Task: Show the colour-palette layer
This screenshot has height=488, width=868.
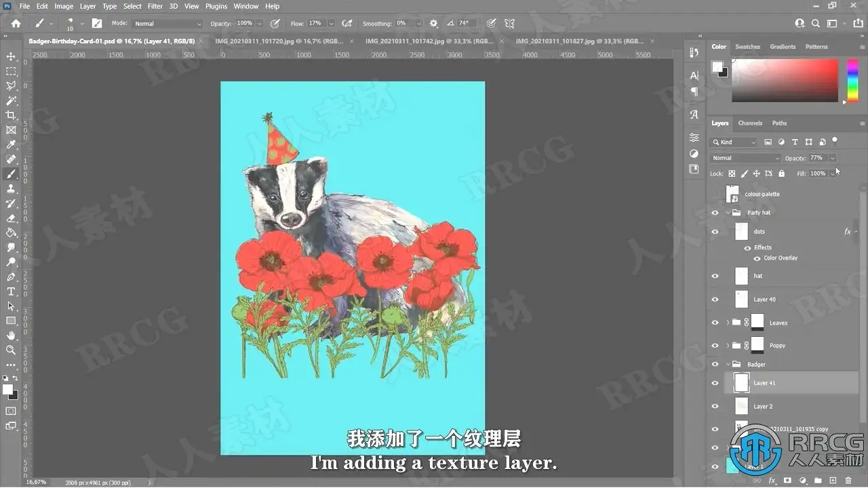Action: point(715,194)
